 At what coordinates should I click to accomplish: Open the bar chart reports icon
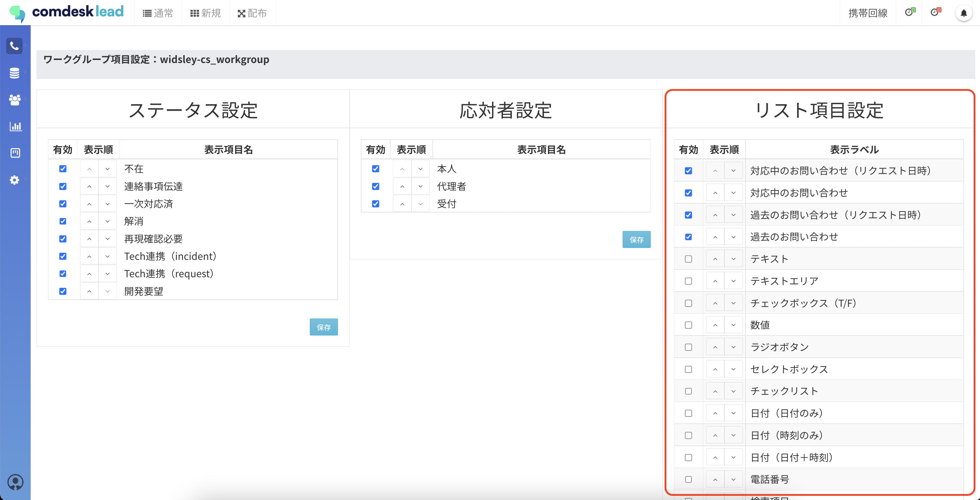tap(15, 126)
